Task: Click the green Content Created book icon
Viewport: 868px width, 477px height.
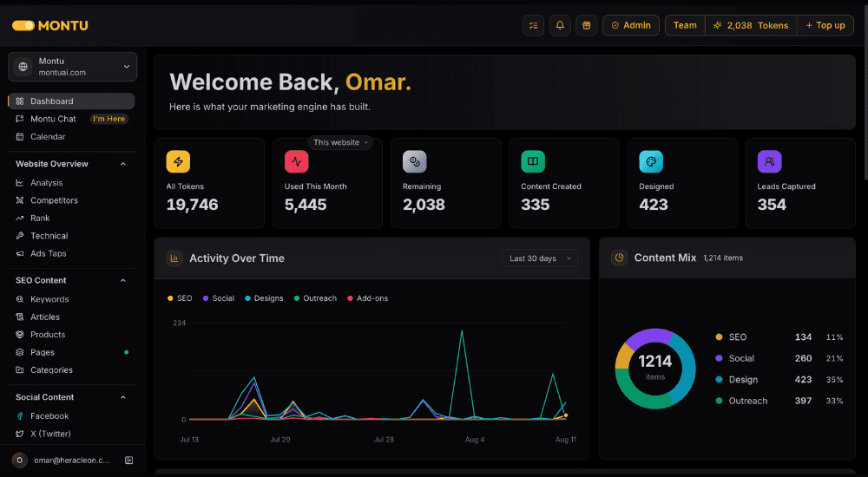Action: pos(533,161)
